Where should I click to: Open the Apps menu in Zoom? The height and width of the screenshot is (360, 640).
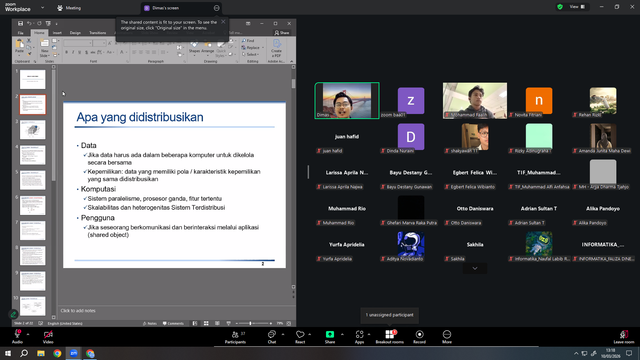coord(359,337)
